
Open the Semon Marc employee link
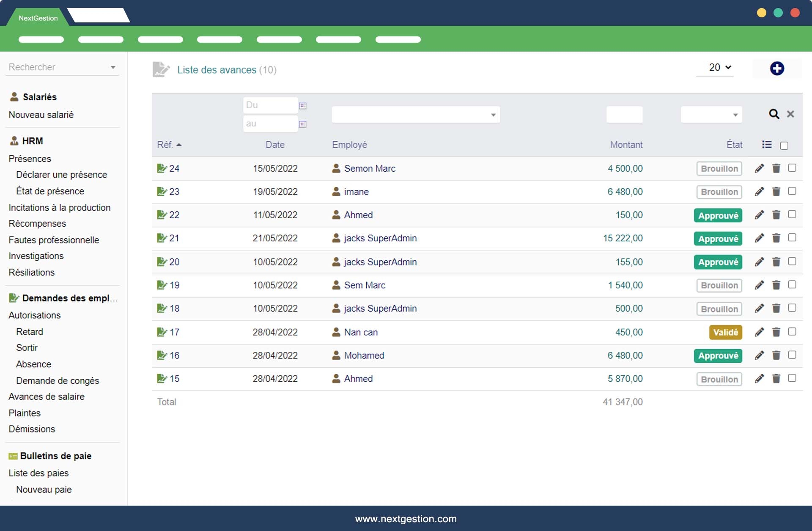click(369, 169)
